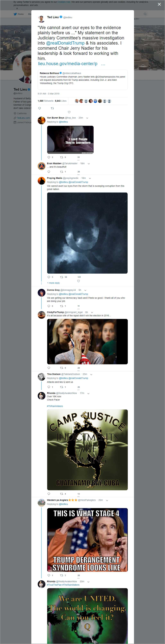Reply to Praying Medic's storm tweet
This screenshot has width=165, height=644.
point(49,277)
